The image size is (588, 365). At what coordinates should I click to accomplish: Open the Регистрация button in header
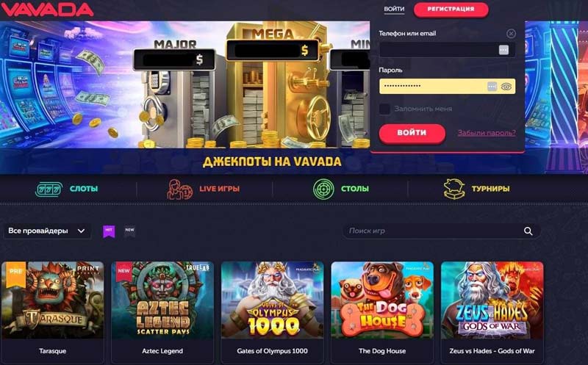click(451, 9)
